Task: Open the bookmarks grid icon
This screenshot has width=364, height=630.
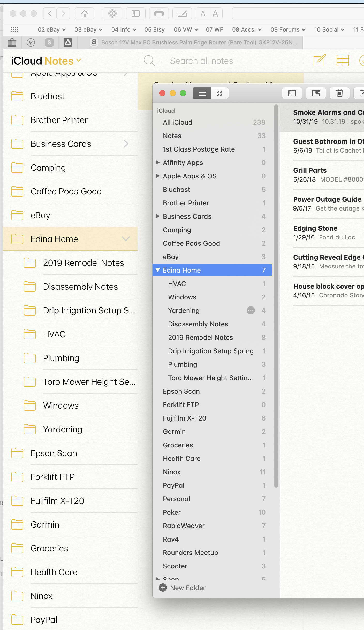Action: pos(15,29)
